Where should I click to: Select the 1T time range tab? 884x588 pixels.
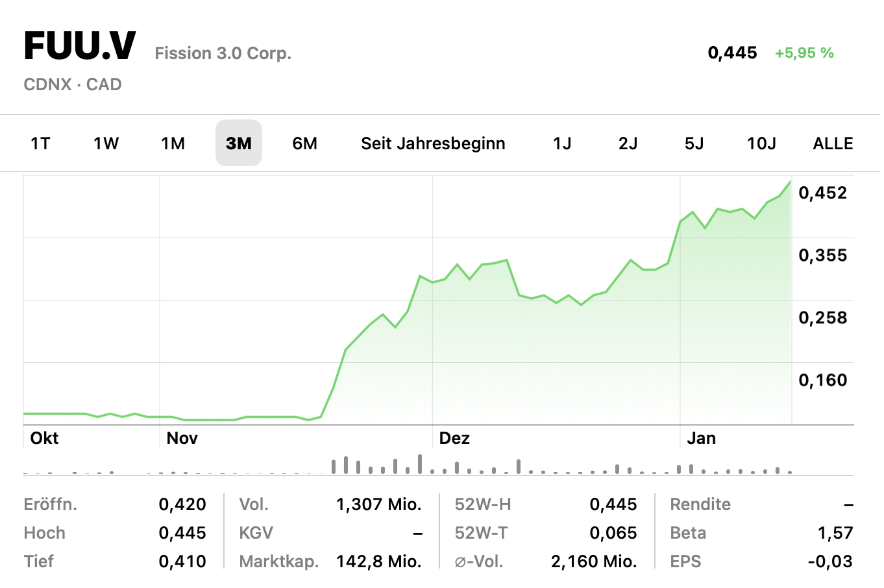tap(40, 143)
